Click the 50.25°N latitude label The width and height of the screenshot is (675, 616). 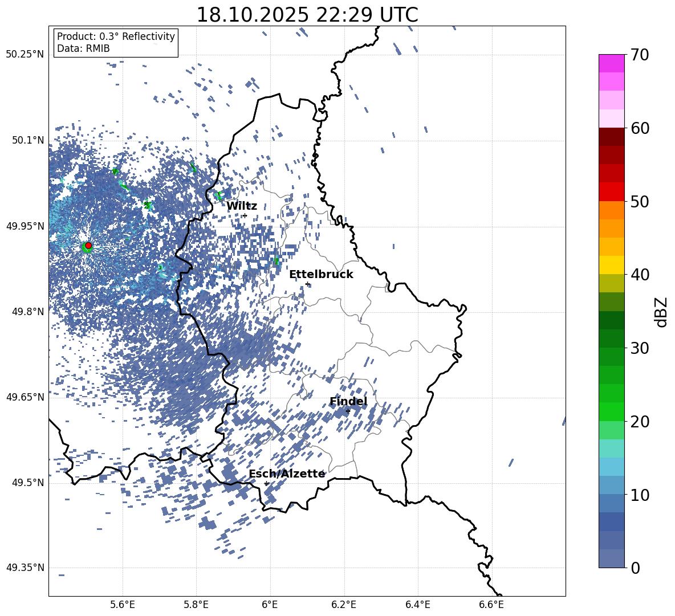[26, 55]
